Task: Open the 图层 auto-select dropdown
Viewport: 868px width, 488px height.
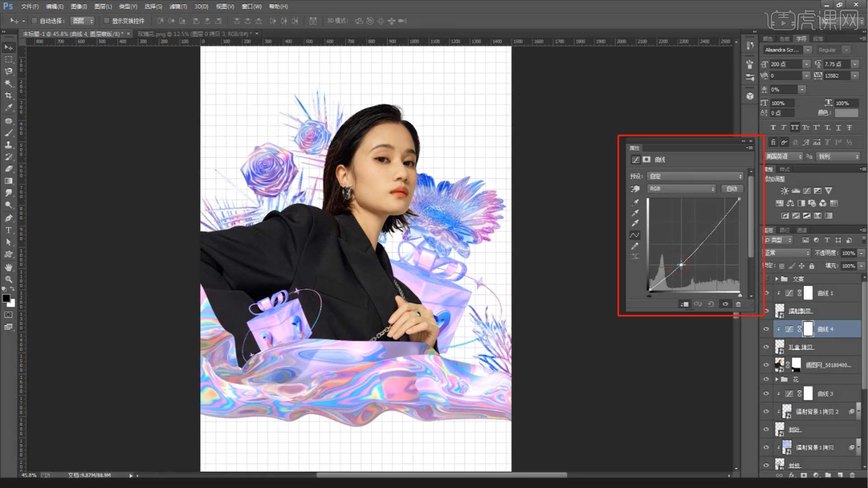Action: 83,21
